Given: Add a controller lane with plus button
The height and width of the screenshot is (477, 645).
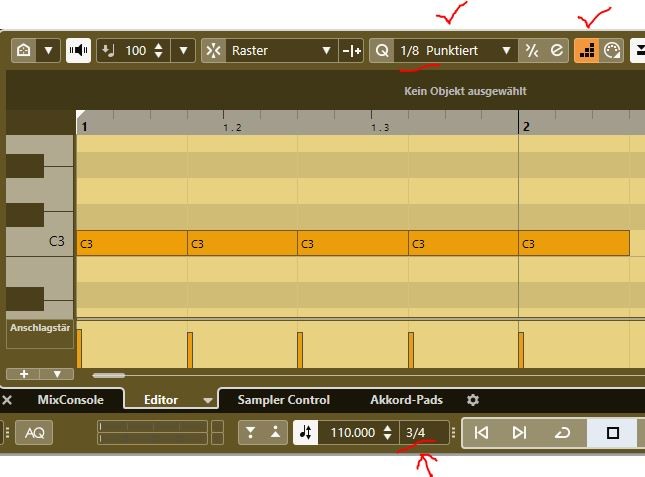Looking at the screenshot, I should coord(24,374).
